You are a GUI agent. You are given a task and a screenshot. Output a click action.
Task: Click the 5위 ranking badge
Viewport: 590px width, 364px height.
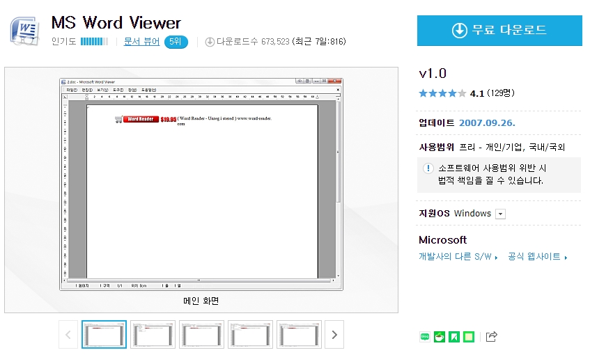[x=176, y=42]
